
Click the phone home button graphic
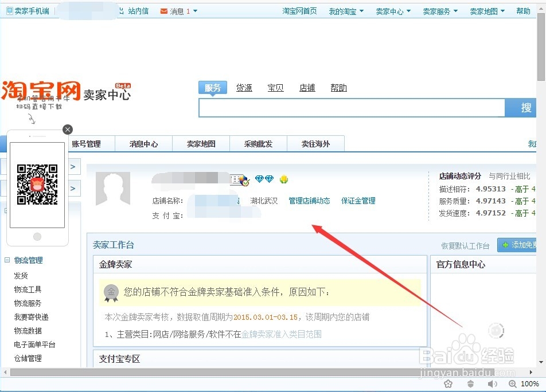(37, 237)
